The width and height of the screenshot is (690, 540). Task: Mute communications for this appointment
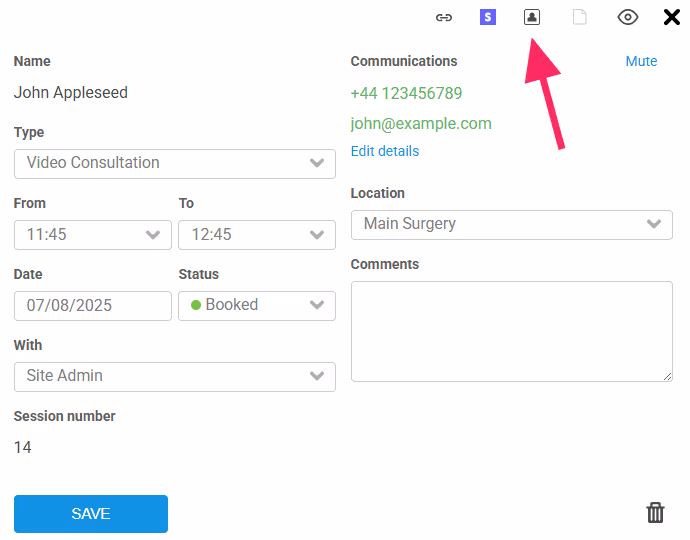tap(641, 61)
